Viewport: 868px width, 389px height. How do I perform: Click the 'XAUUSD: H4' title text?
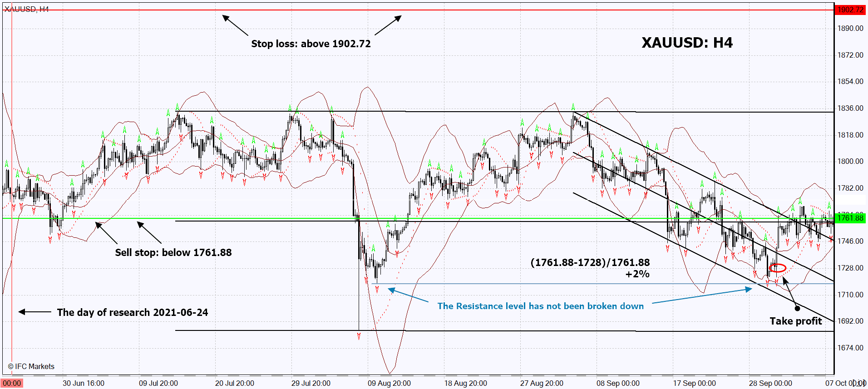click(x=687, y=43)
